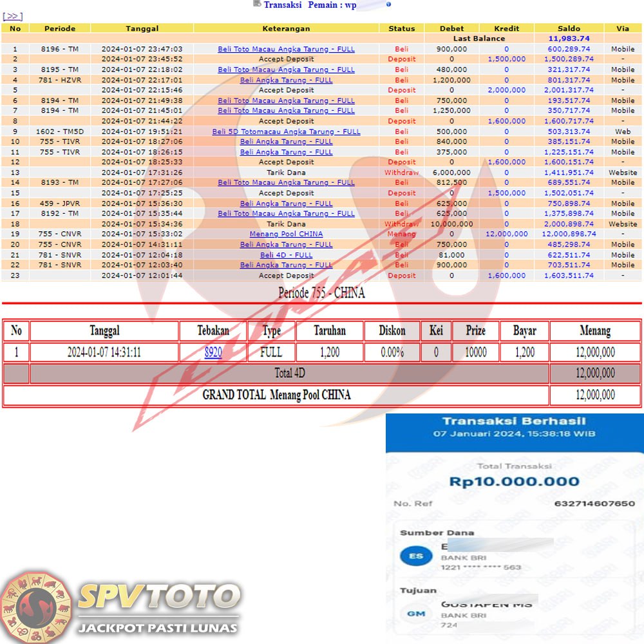Click the GM avatar under Tujuan

click(416, 614)
